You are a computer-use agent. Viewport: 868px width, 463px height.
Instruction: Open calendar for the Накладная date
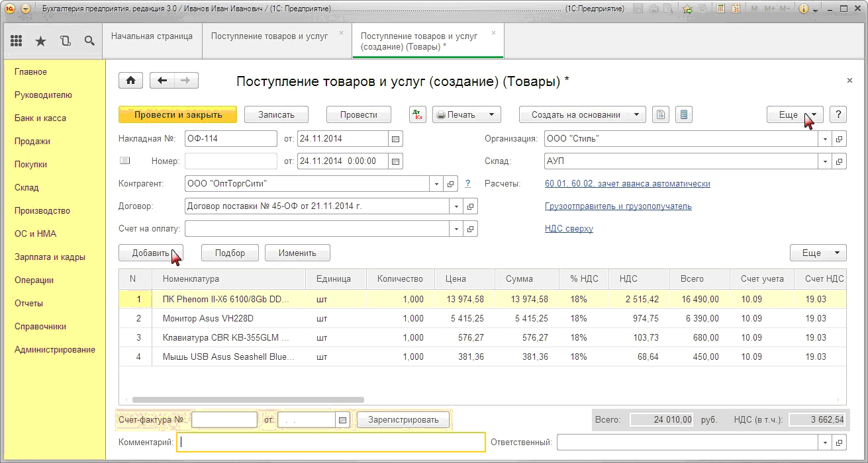coord(395,139)
